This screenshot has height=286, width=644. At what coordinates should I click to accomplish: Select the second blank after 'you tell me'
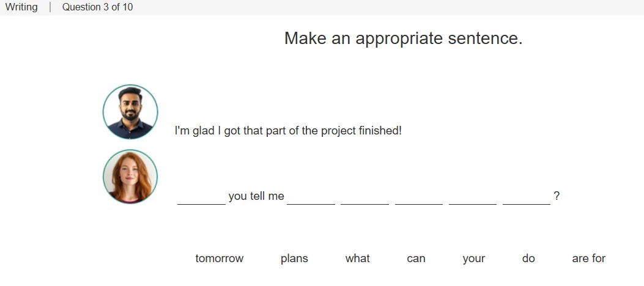pyautogui.click(x=365, y=197)
